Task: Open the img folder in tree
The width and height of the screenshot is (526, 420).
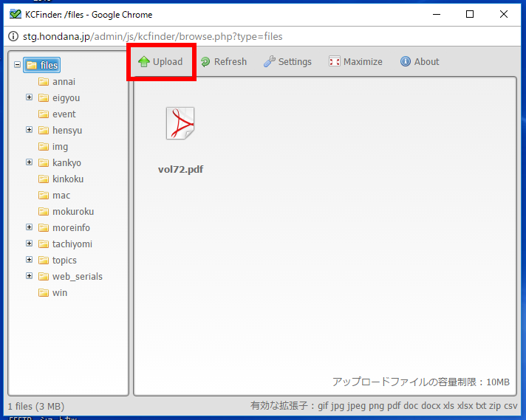Action: coord(60,147)
